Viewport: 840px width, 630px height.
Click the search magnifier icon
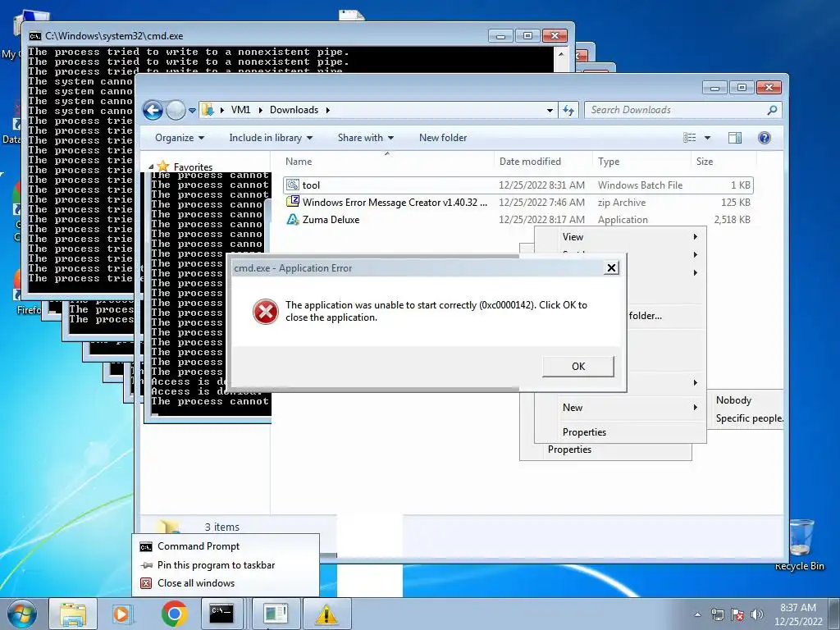click(772, 111)
